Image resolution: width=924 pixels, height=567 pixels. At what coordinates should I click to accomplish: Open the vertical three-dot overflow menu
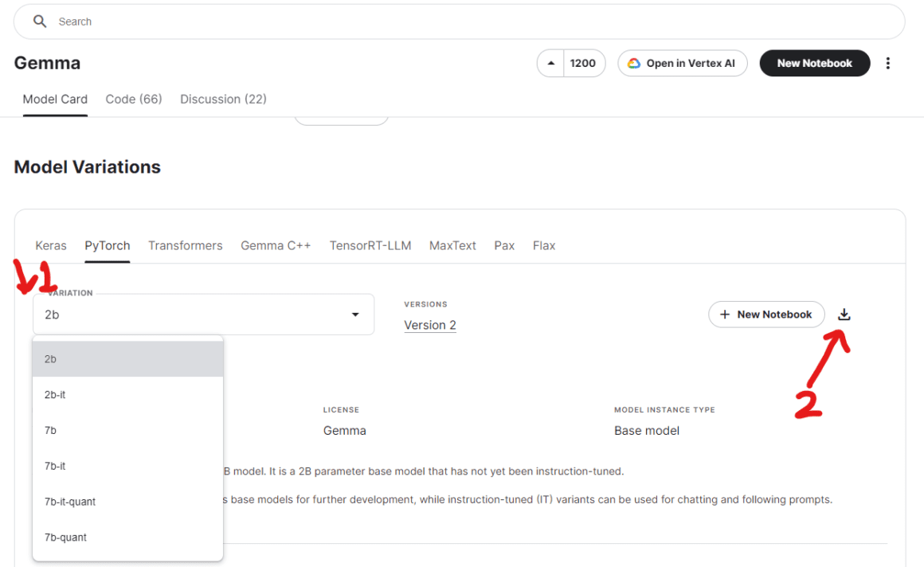(x=888, y=63)
